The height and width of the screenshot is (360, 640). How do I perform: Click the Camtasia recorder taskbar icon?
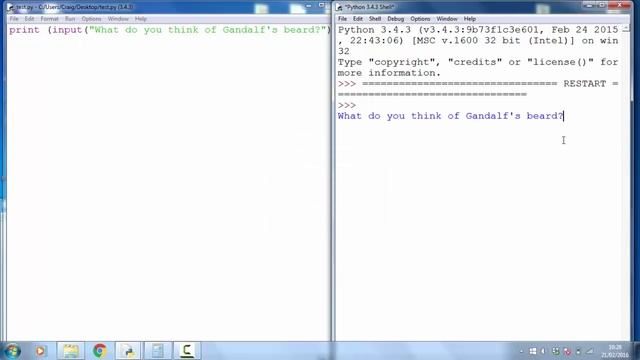(x=187, y=351)
